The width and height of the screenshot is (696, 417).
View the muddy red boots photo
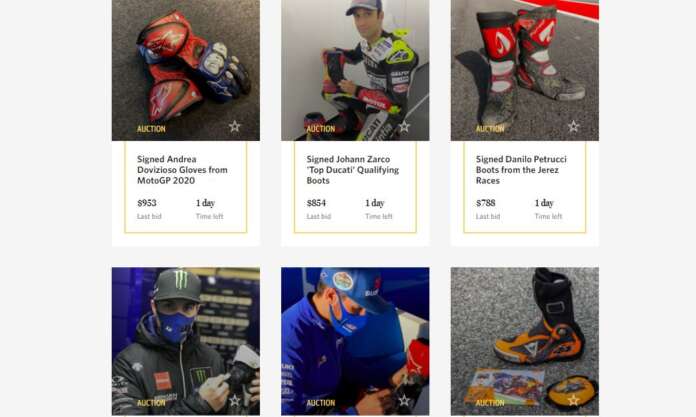[x=525, y=70]
